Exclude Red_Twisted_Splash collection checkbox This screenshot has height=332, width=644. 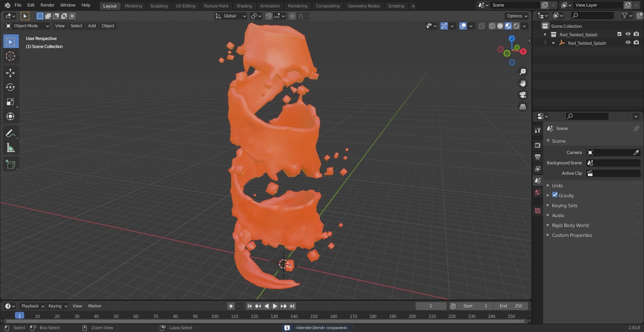point(619,34)
